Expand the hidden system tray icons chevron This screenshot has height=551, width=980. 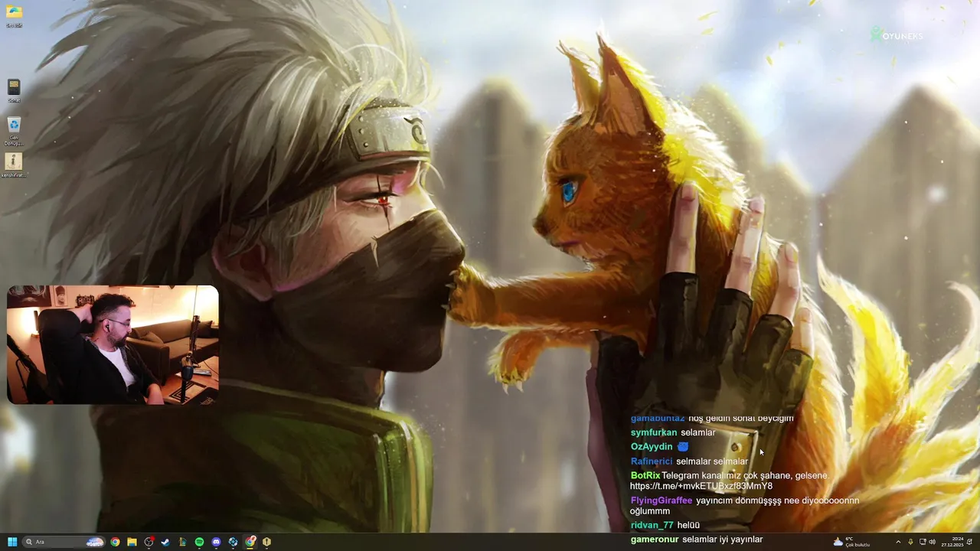coord(898,542)
